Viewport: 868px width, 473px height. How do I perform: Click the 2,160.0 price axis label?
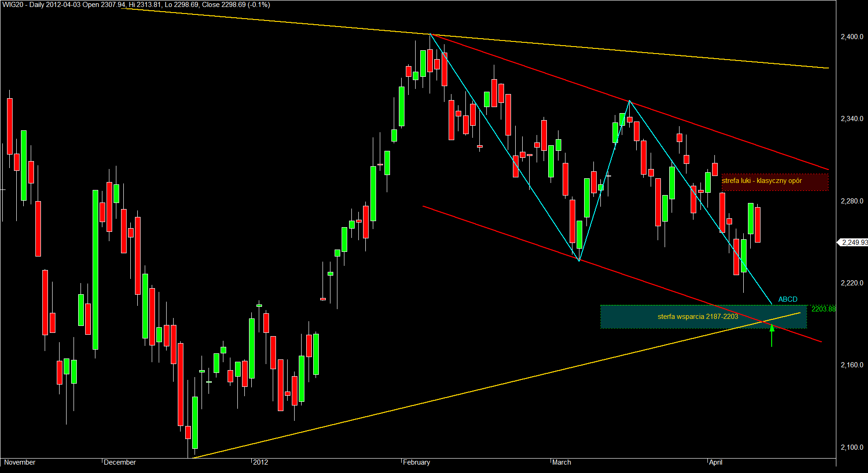coord(852,365)
